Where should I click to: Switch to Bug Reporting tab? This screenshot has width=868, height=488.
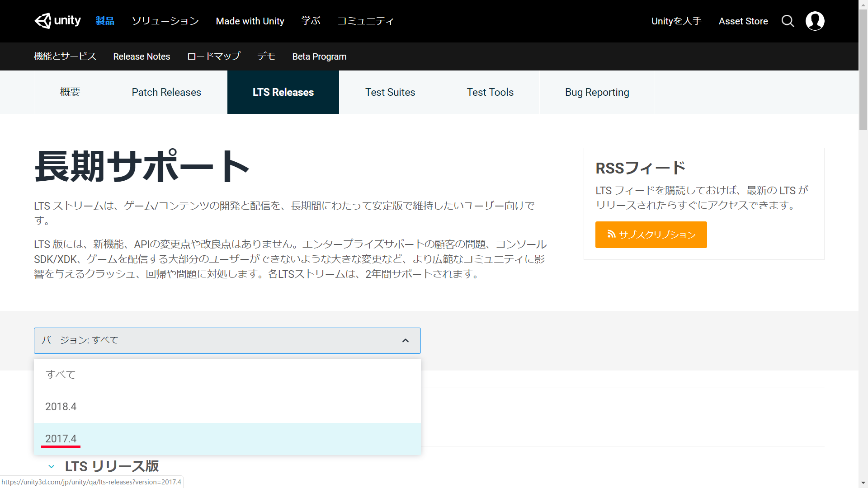[x=597, y=92]
